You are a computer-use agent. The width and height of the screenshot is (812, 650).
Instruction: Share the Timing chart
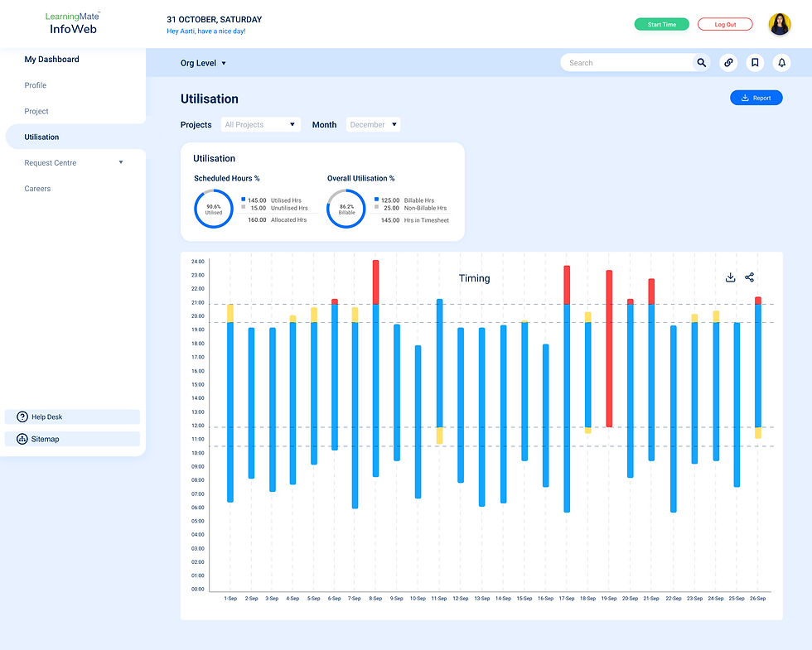click(x=749, y=277)
